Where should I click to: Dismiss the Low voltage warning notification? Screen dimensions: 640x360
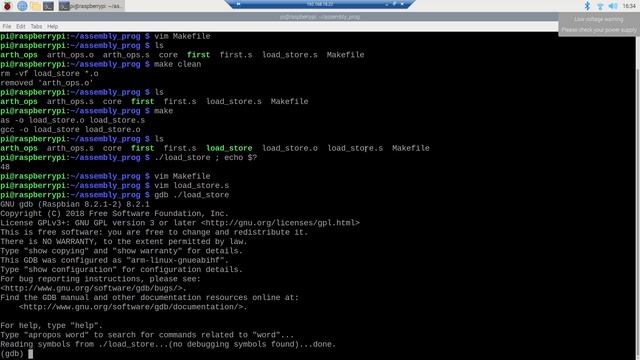598,24
